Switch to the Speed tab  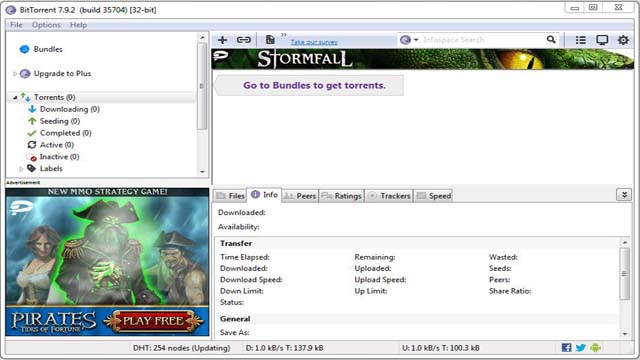[x=434, y=196]
